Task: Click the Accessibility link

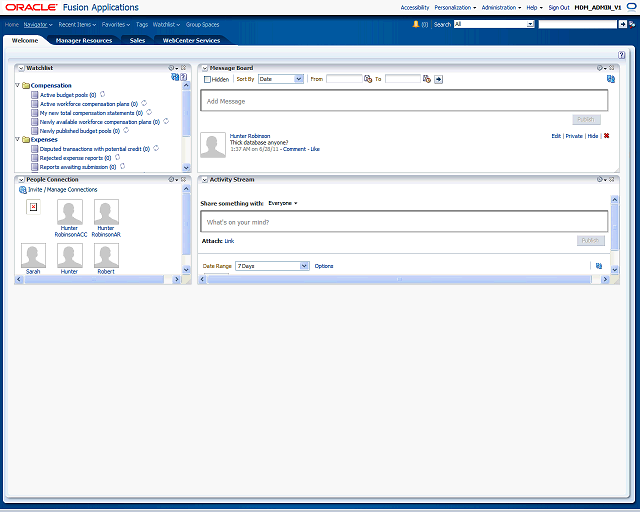Action: [x=415, y=7]
